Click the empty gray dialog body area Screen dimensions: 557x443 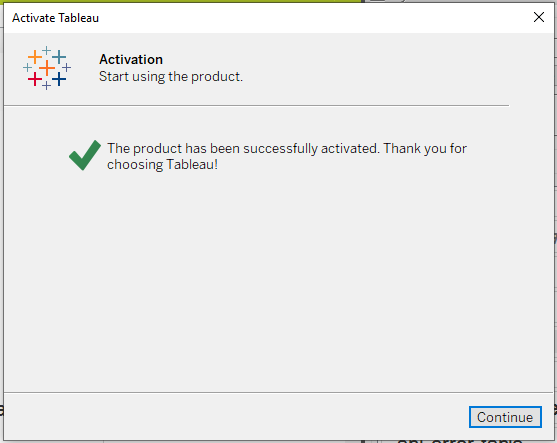[x=278, y=281]
